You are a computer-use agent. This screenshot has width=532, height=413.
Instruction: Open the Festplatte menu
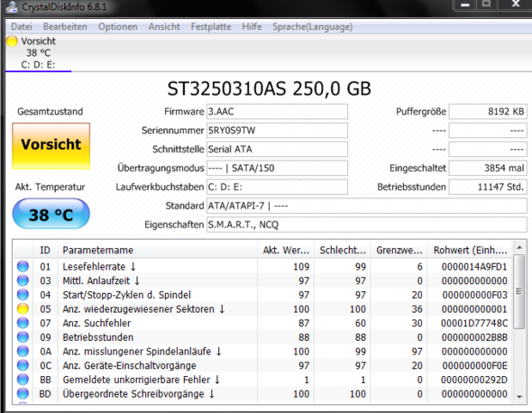click(211, 26)
